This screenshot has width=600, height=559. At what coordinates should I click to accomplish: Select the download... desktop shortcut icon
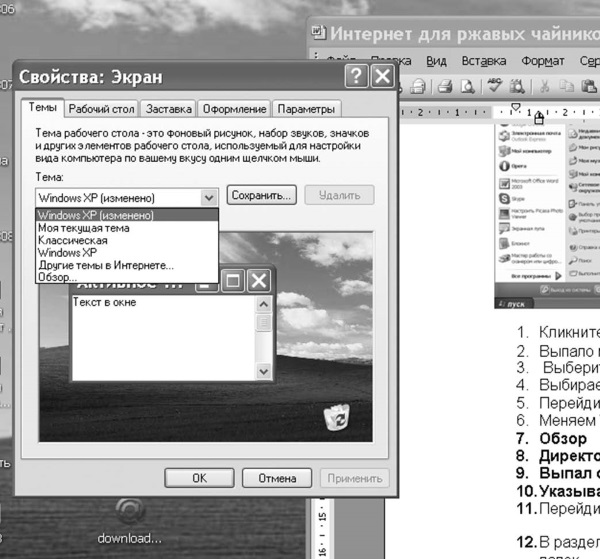click(130, 521)
